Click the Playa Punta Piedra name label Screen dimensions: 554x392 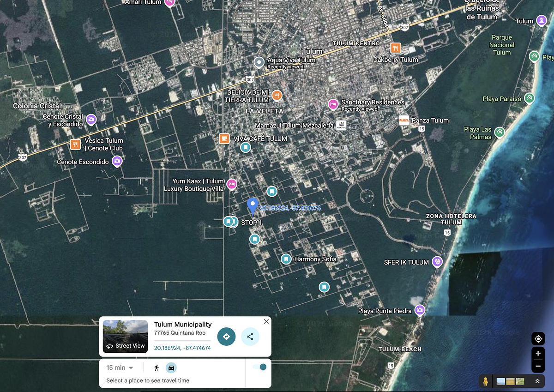coord(385,311)
